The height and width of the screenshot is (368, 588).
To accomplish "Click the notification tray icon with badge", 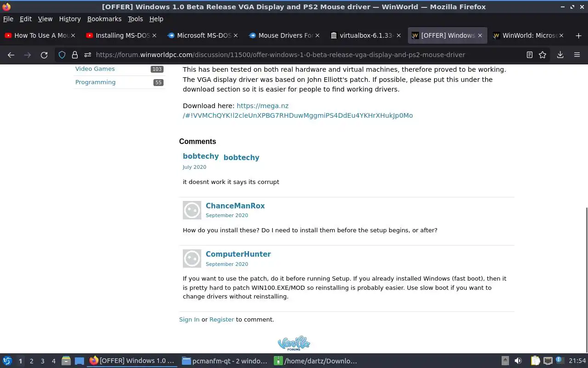I will click(559, 361).
